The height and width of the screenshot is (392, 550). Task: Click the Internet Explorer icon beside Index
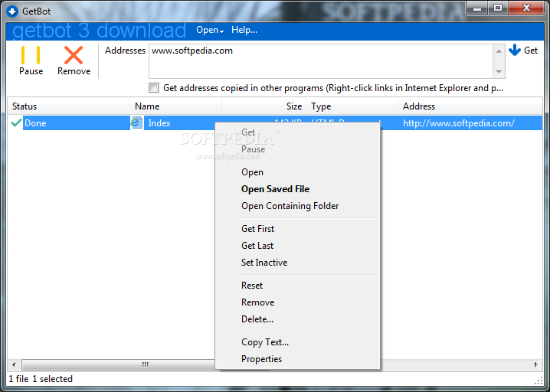[136, 122]
